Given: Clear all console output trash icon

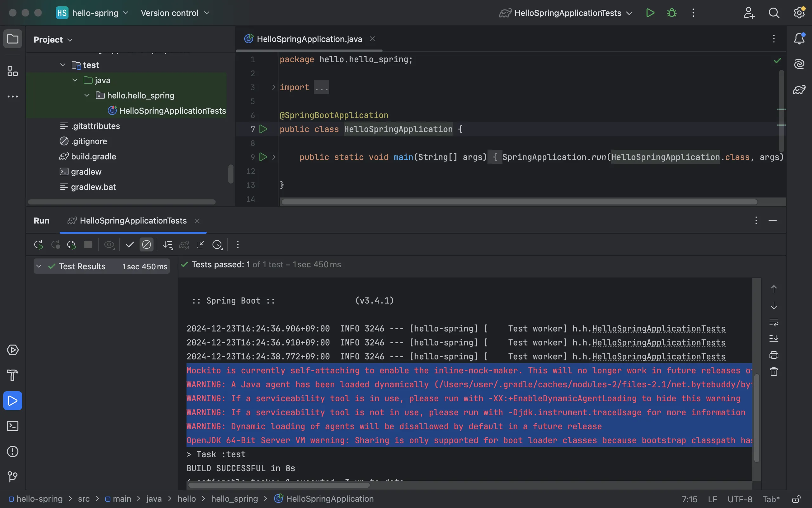Looking at the screenshot, I should [774, 371].
